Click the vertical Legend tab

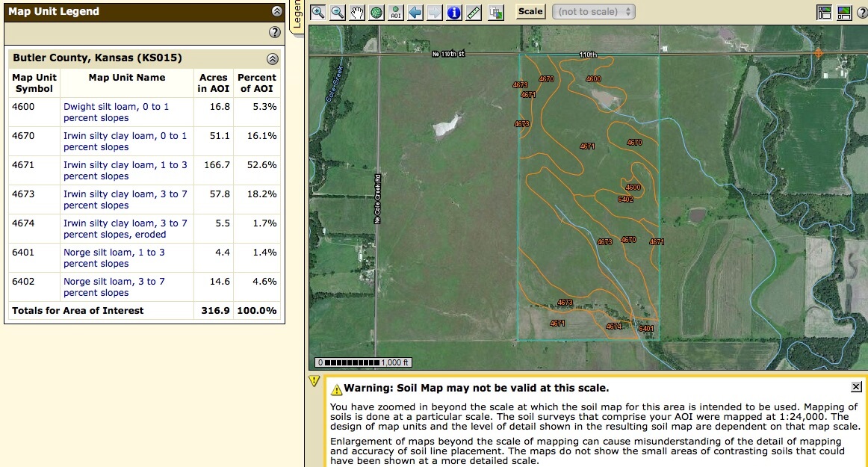[x=296, y=16]
